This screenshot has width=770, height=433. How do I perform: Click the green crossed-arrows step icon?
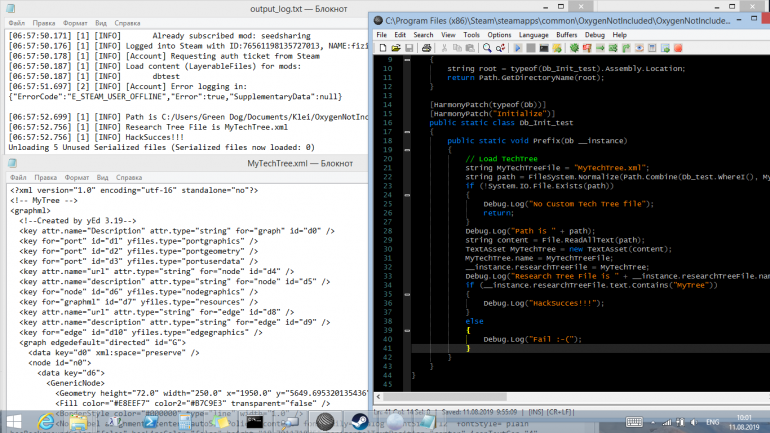click(613, 48)
